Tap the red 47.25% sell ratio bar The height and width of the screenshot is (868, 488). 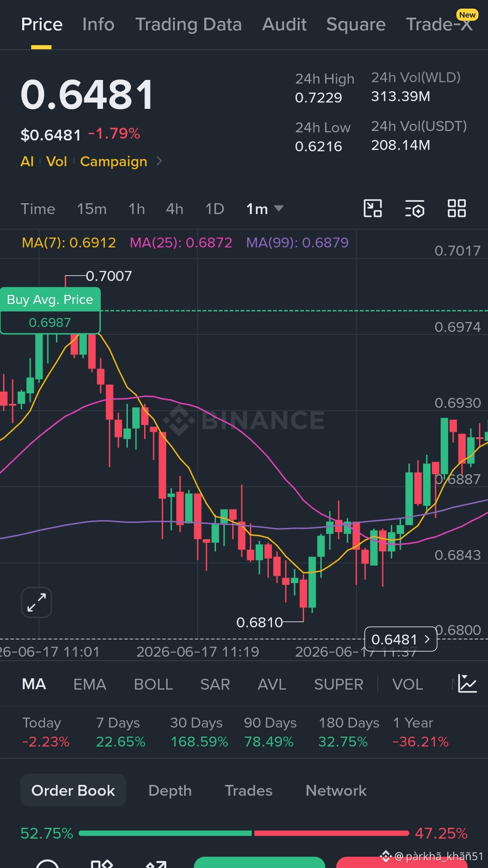click(x=332, y=833)
